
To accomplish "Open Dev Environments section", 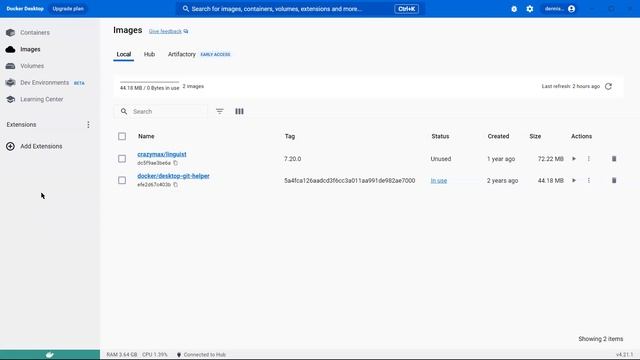I will [45, 83].
